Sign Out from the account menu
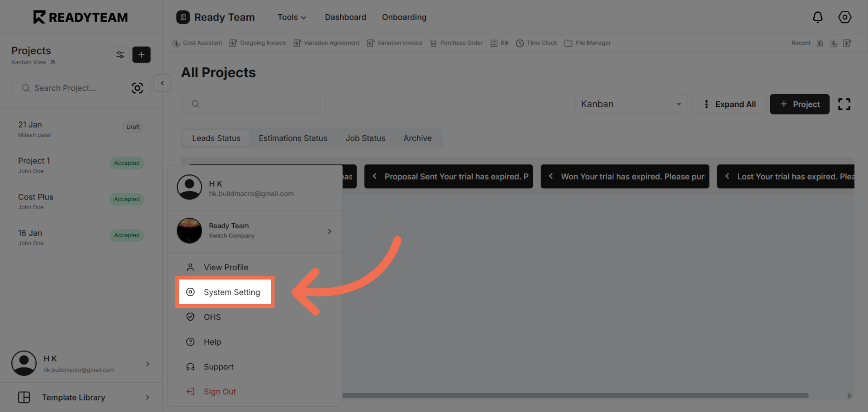Image resolution: width=868 pixels, height=412 pixels. point(220,391)
